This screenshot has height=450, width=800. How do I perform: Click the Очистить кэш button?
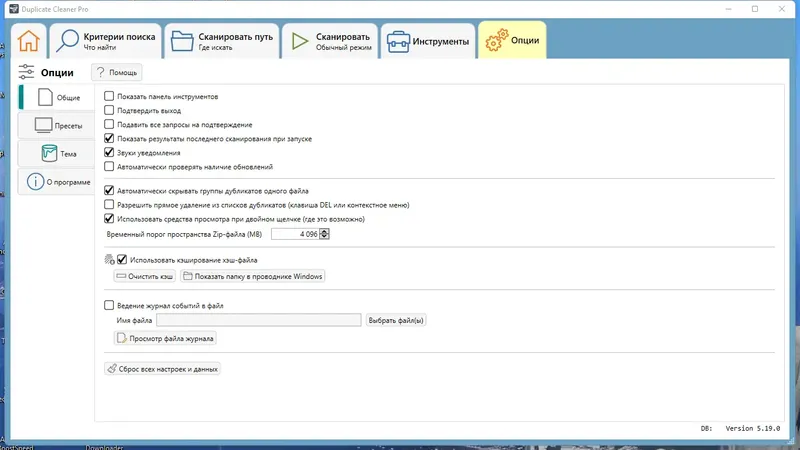coord(145,276)
